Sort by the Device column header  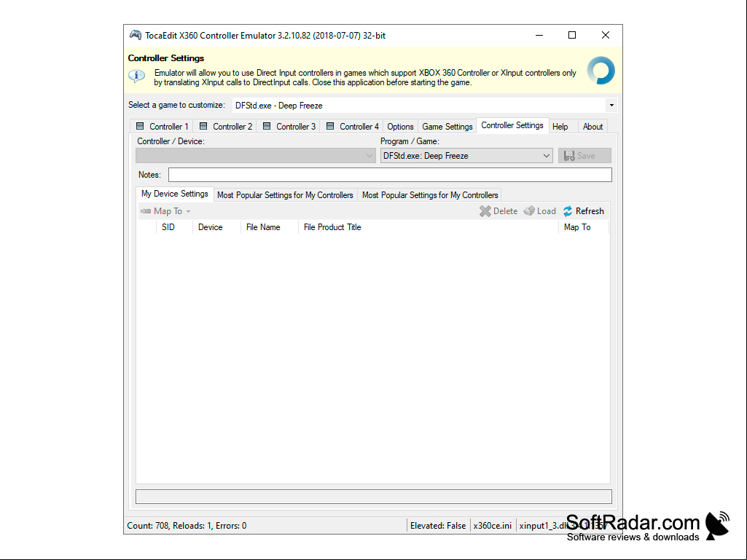[216, 227]
